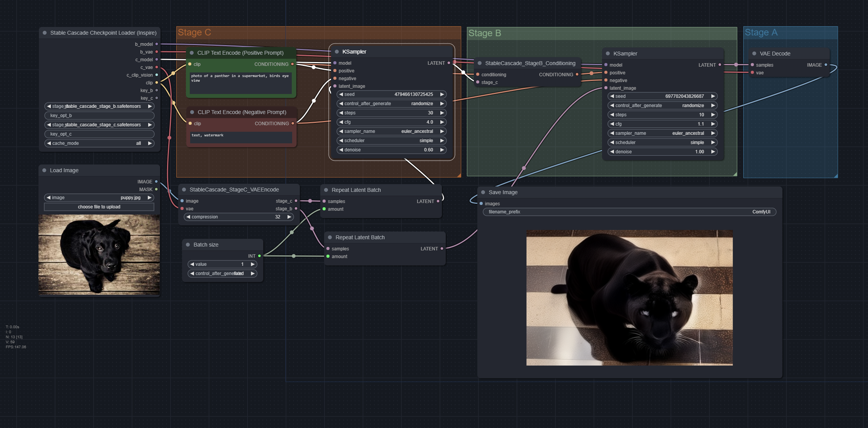Screen dimensions: 868x428
Task: Collapse the Load Image node via its dot
Action: [44, 170]
